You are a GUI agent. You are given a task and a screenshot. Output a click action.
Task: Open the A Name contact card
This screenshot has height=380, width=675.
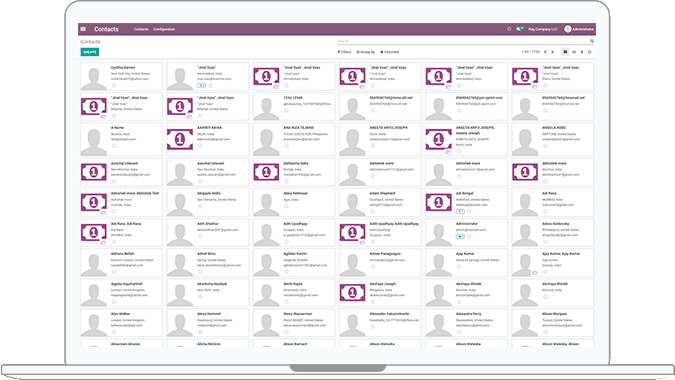121,139
